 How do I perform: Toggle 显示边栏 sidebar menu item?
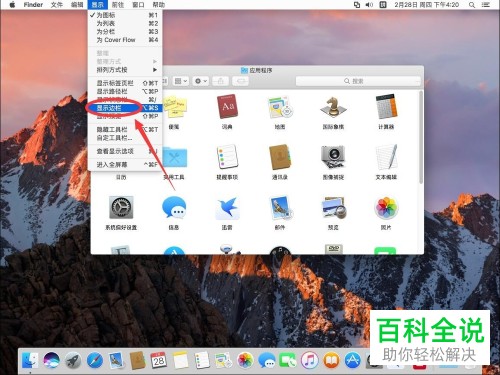pos(125,108)
